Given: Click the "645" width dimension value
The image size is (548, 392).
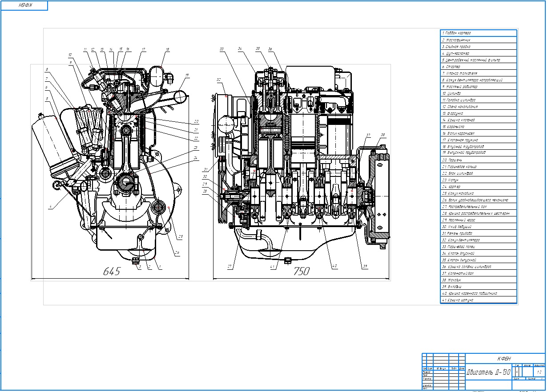Looking at the screenshot, I should [x=112, y=271].
